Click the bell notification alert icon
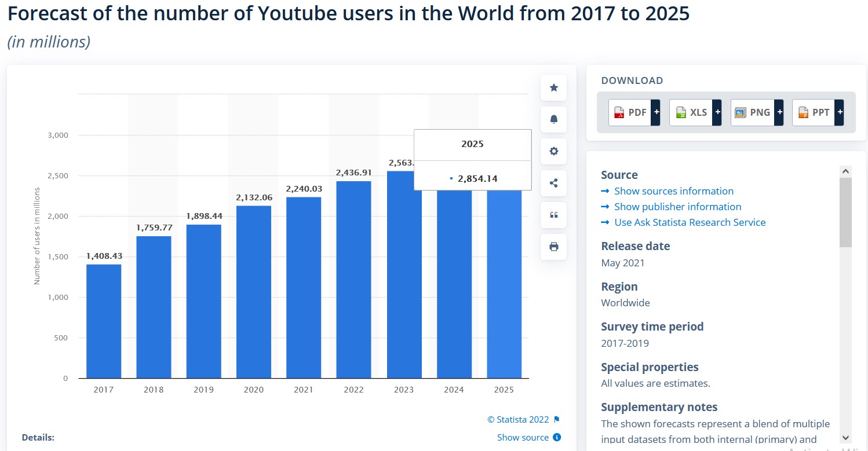868x451 pixels. 553,119
